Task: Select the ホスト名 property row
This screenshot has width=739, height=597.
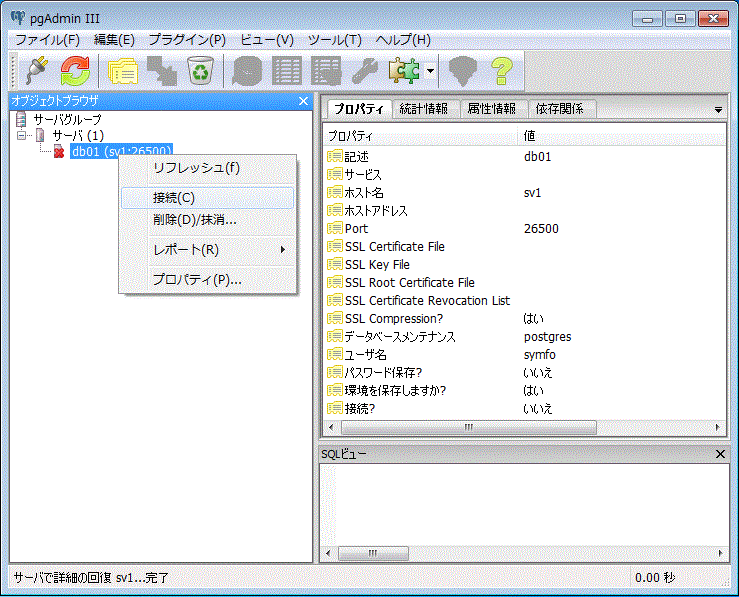Action: click(x=525, y=192)
